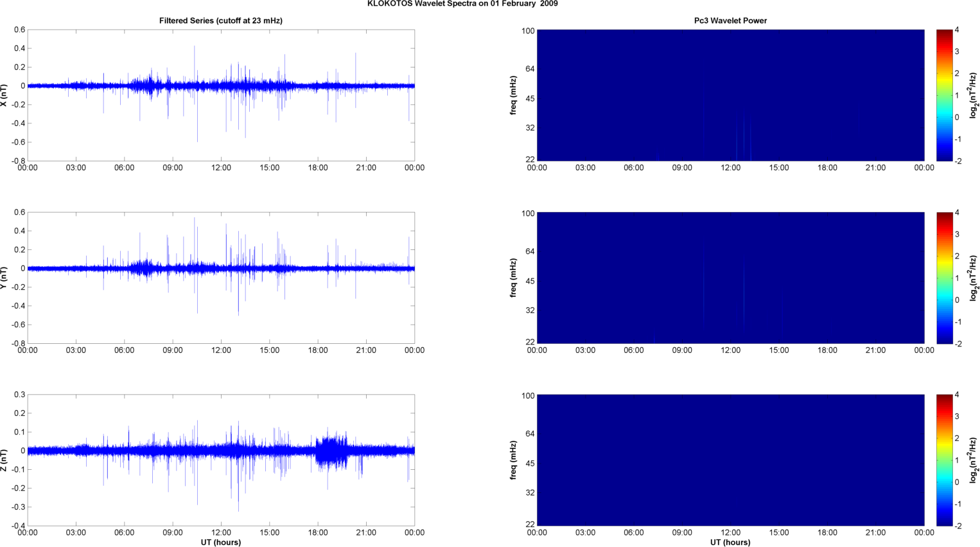Select the 'Filtered Series (cutoff at 23 mHz)' title
Screen dimensions: 980x547
[221, 21]
